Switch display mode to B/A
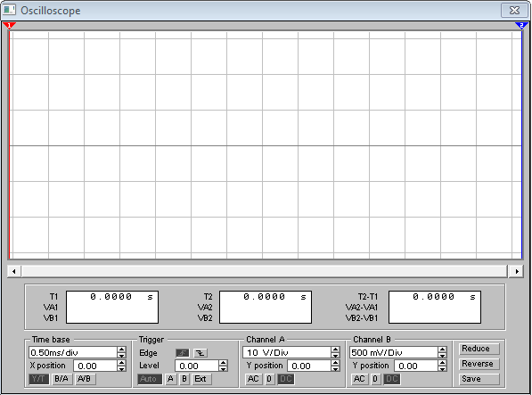The image size is (532, 395). (x=61, y=379)
